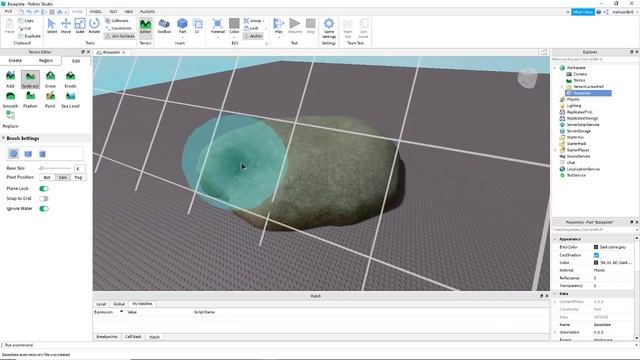Choose the Grow terrain tool
Screen dimensions: 640x360
click(50, 79)
